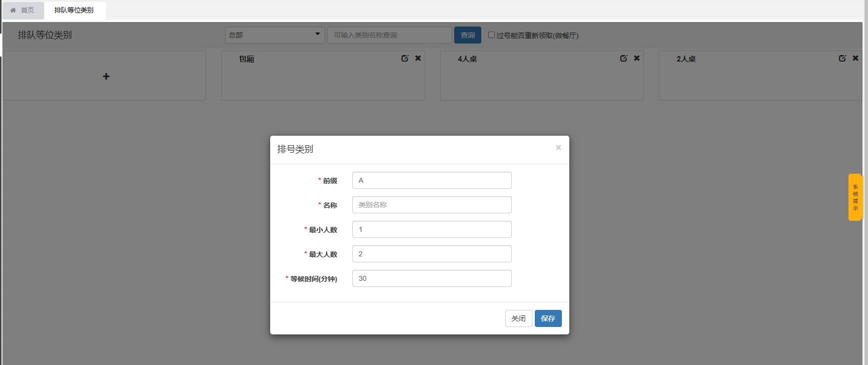Focus the 前缀 input field
The height and width of the screenshot is (365, 868).
point(431,180)
